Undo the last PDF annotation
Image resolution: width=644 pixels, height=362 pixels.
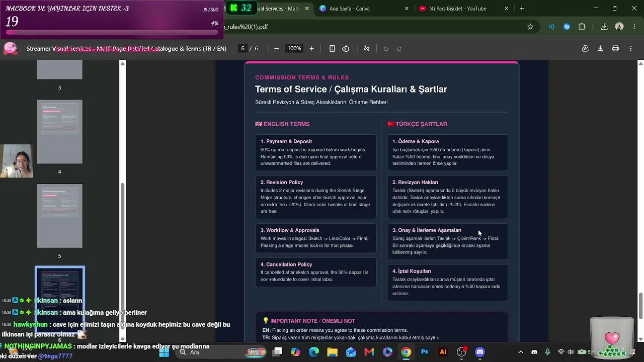[x=386, y=49]
